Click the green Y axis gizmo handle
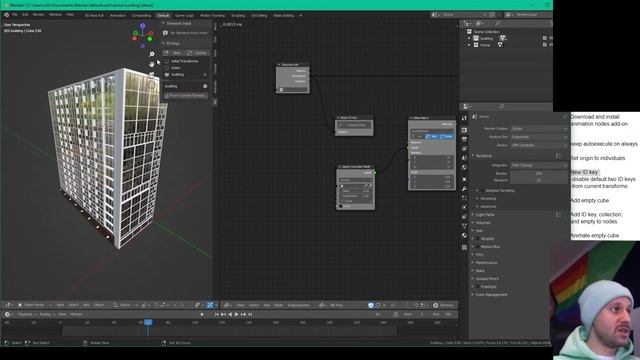This screenshot has height=360, width=640. [x=150, y=39]
